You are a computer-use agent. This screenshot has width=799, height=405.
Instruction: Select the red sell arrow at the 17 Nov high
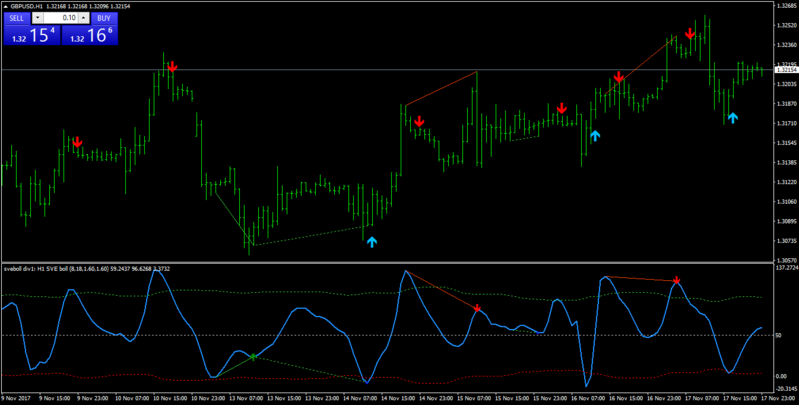690,34
